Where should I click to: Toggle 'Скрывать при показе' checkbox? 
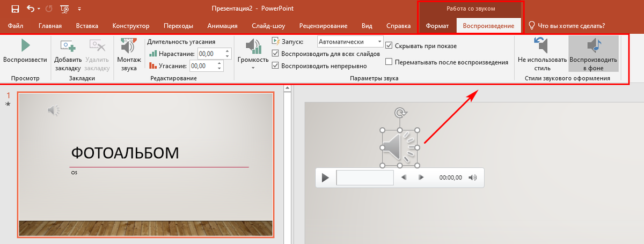pyautogui.click(x=389, y=46)
